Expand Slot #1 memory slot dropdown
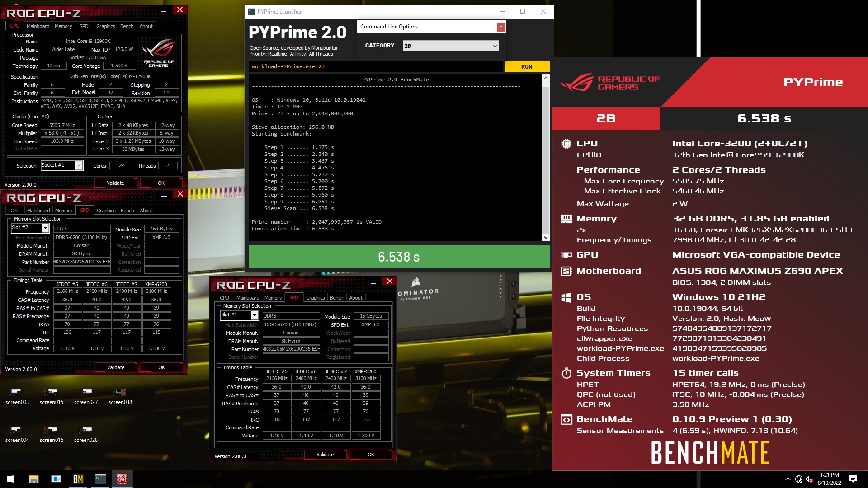868x488 pixels. pos(255,315)
